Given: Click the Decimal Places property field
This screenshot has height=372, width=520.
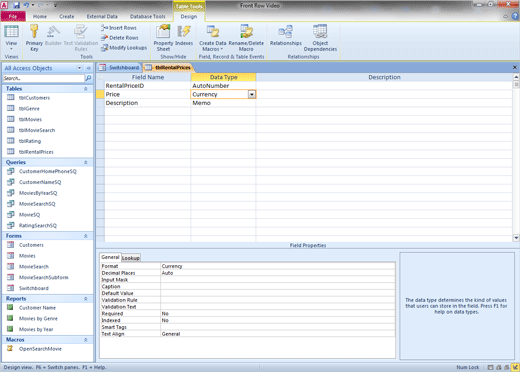Looking at the screenshot, I should [278, 273].
